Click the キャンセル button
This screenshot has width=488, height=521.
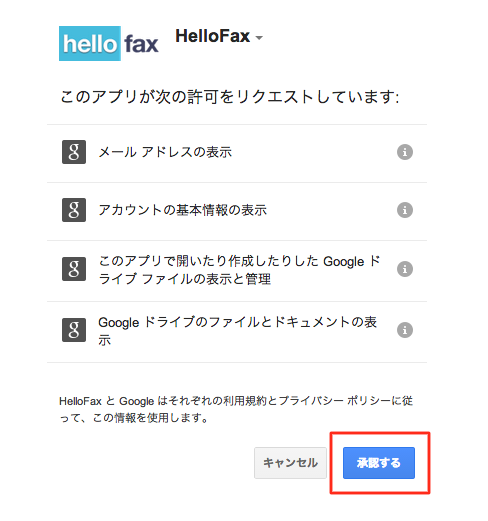click(x=290, y=463)
